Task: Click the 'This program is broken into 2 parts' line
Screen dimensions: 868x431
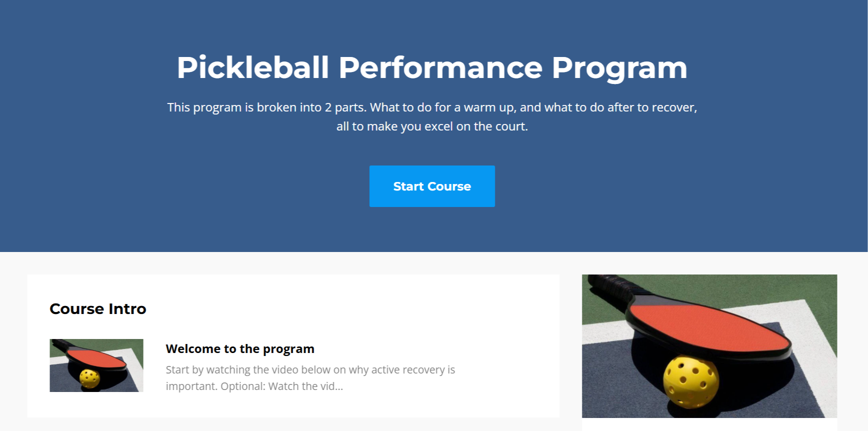Action: click(x=432, y=107)
